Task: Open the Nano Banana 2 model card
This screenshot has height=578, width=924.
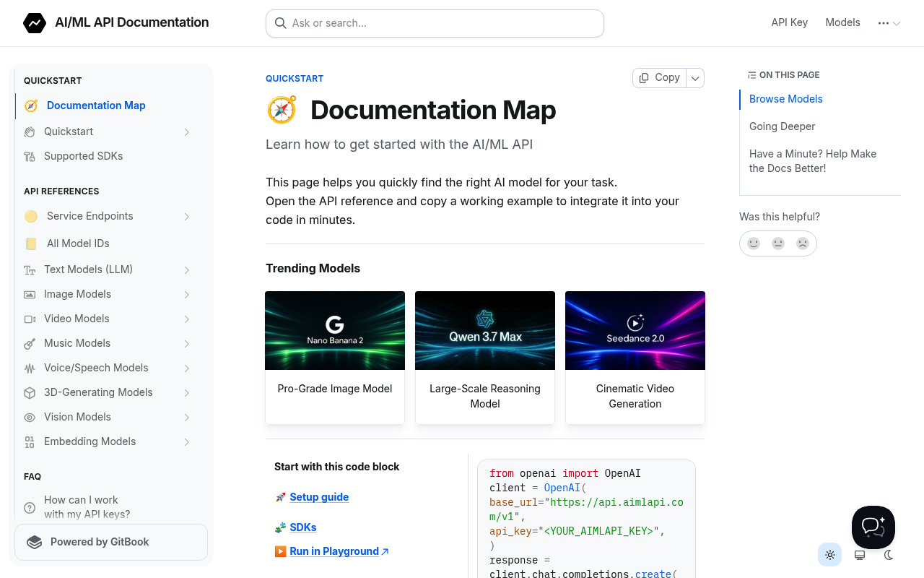Action: click(x=335, y=358)
